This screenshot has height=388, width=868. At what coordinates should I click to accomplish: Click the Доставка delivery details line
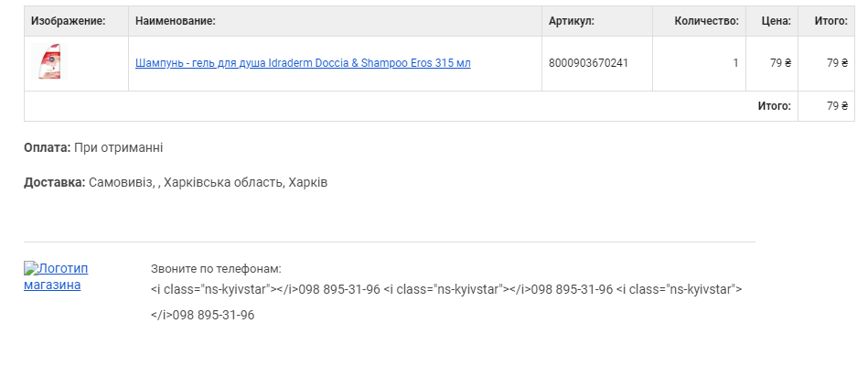pos(176,183)
